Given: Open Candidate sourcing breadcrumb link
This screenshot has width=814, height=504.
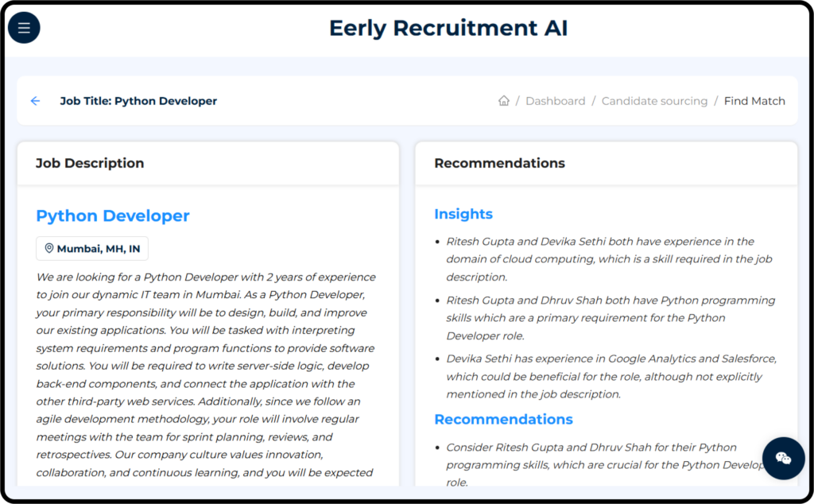Looking at the screenshot, I should pyautogui.click(x=654, y=101).
